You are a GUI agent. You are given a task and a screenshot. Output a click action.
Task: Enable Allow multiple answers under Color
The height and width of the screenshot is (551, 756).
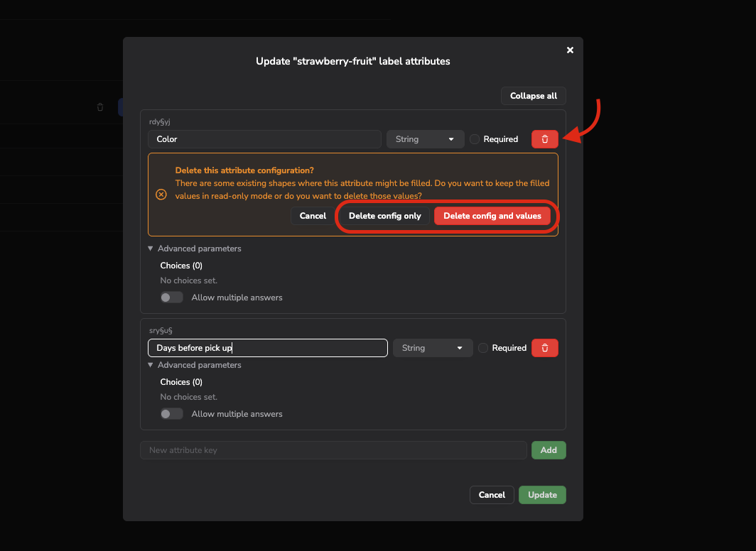(172, 298)
